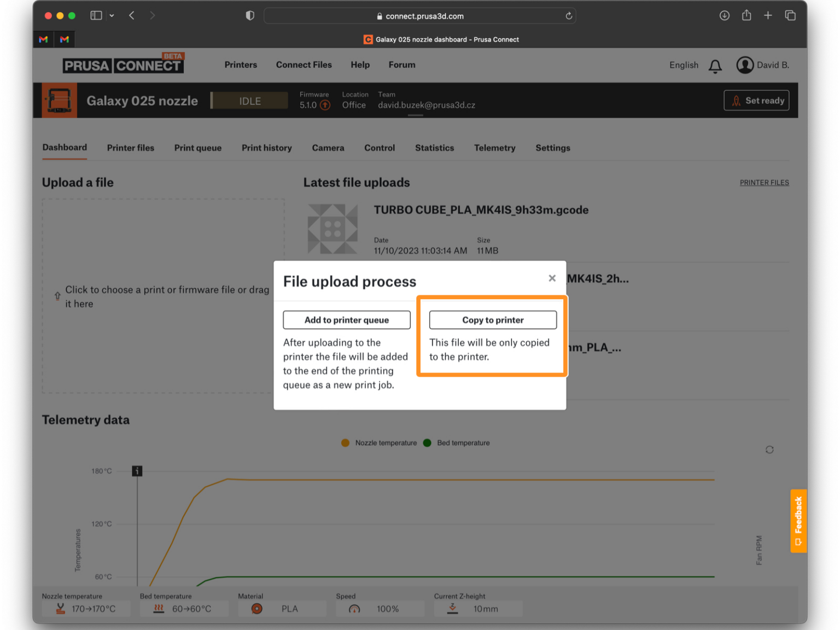Open the privacy shield icon
Screen dimensions: 840x630
pyautogui.click(x=250, y=15)
